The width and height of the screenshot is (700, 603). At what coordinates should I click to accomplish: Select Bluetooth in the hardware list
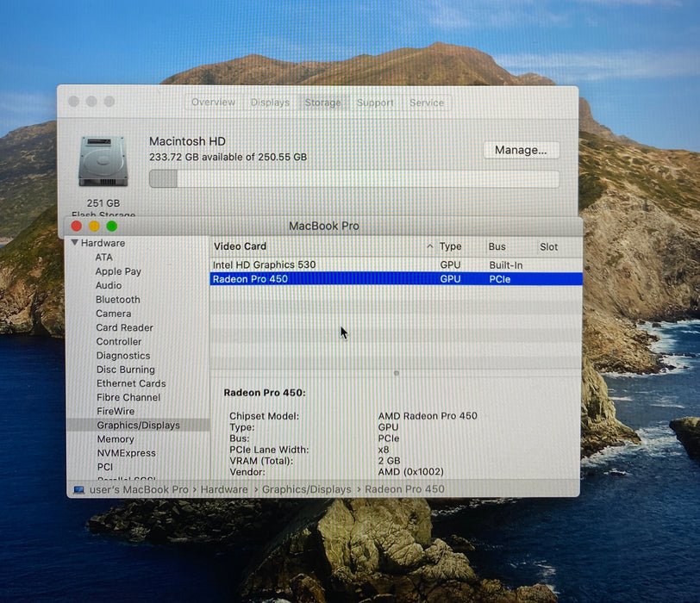pos(118,299)
